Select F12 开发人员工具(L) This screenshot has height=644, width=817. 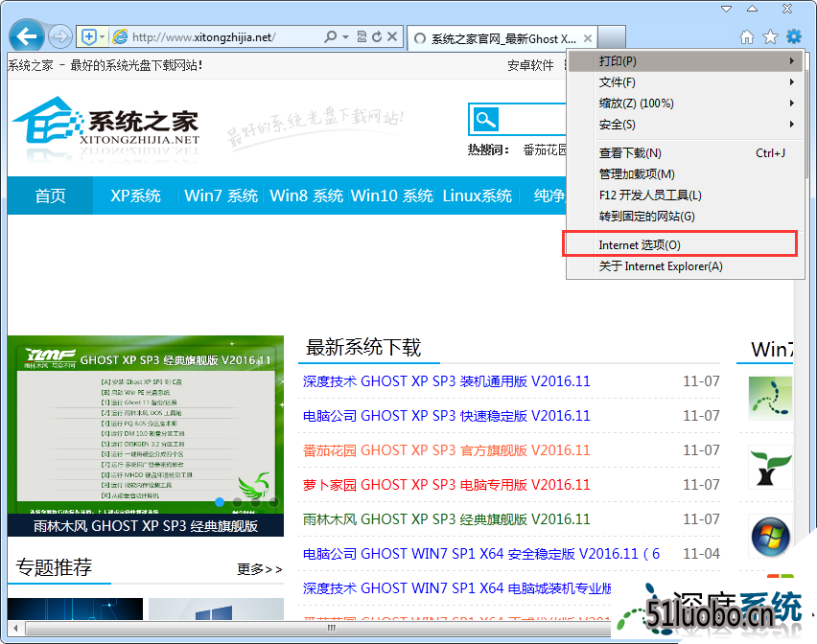coord(685,195)
